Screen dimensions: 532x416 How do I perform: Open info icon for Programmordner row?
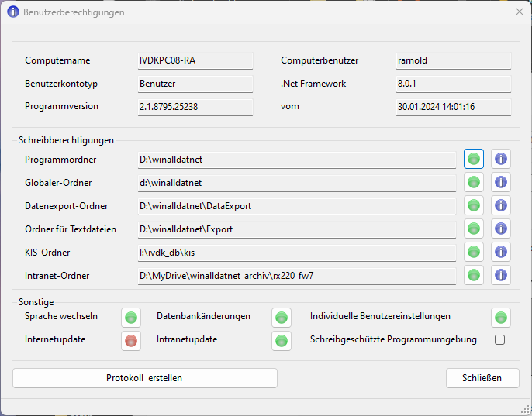(x=501, y=160)
